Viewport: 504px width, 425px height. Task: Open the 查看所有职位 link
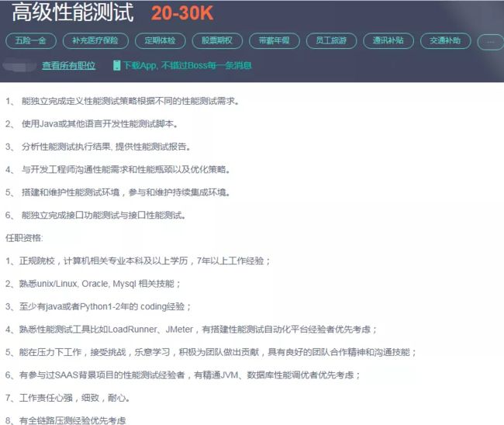69,66
